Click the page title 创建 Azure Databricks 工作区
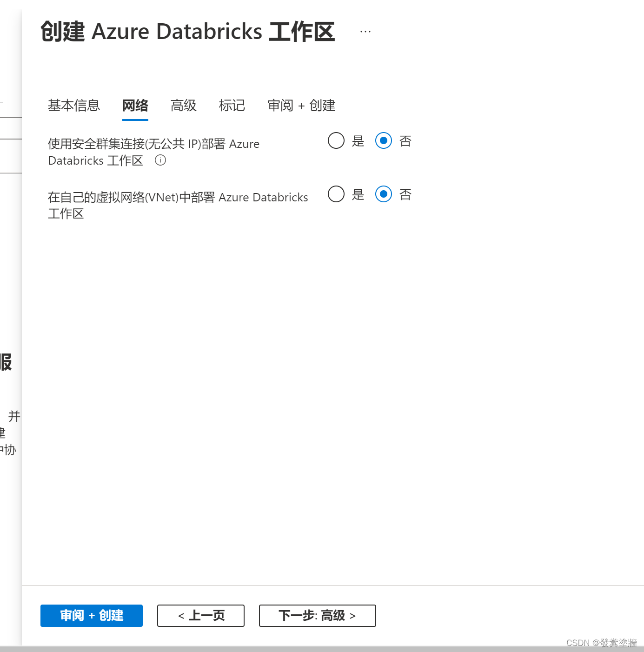 tap(188, 32)
